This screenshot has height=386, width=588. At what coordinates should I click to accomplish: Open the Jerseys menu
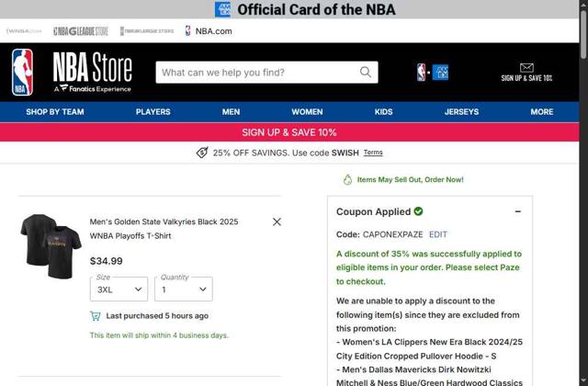[461, 112]
